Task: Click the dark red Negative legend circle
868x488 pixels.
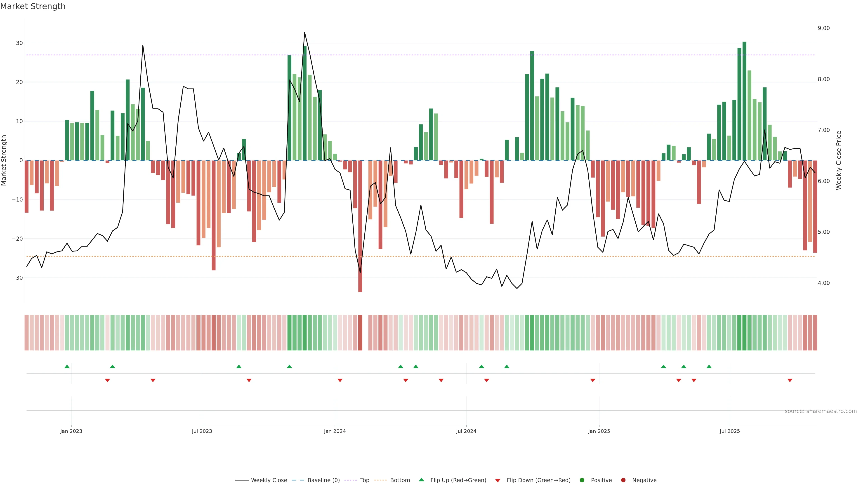Action: [623, 480]
